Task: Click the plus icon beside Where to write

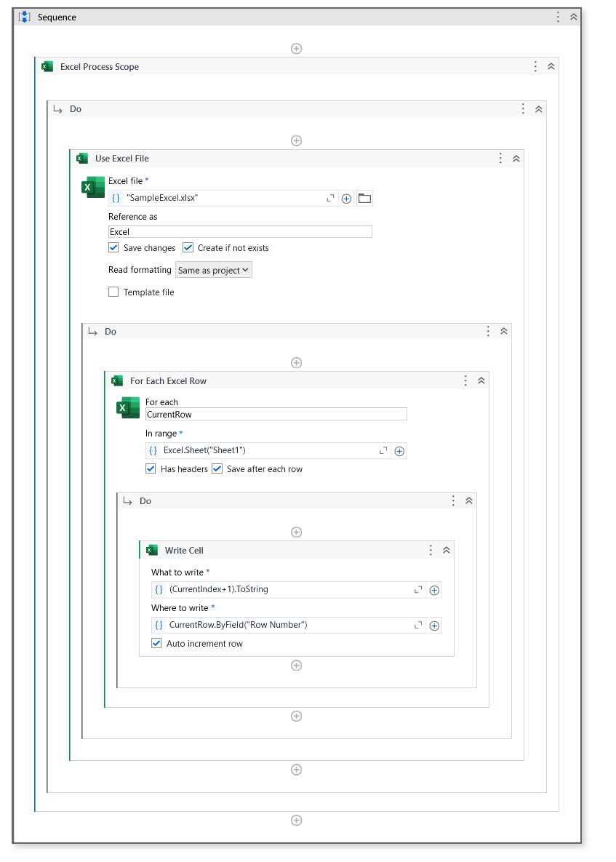Action: (x=433, y=625)
